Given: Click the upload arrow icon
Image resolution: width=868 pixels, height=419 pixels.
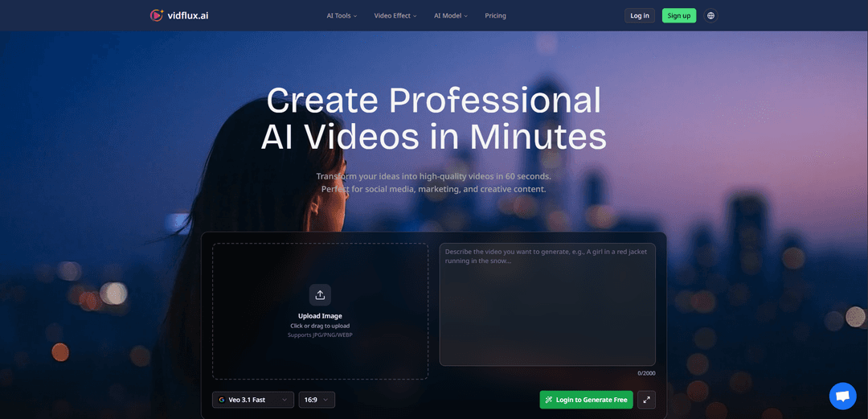Looking at the screenshot, I should 320,295.
